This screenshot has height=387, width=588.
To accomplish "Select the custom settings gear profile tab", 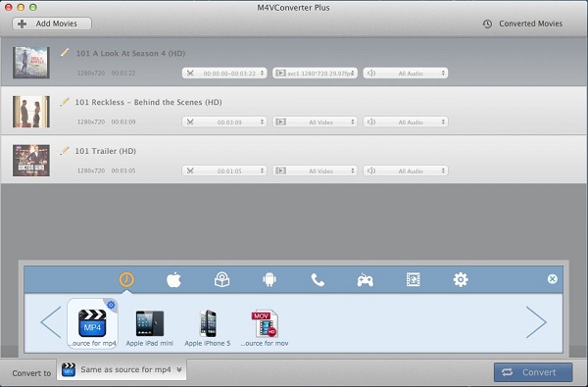I will [461, 280].
